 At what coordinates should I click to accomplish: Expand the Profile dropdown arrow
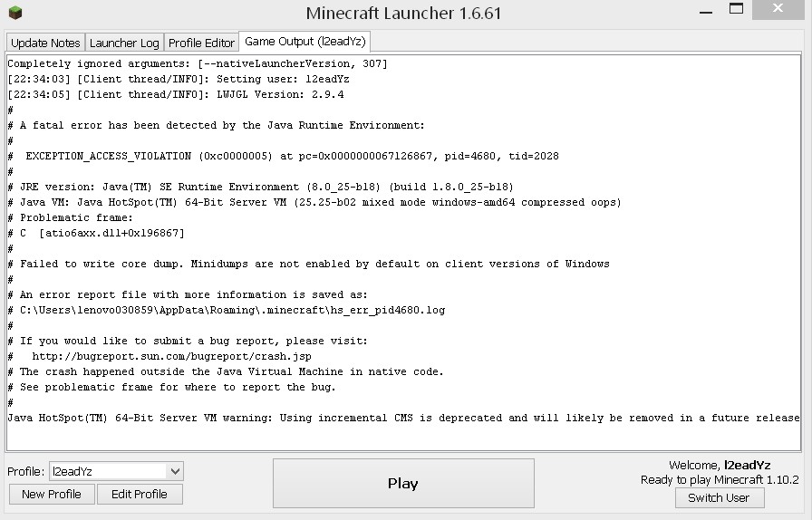pyautogui.click(x=175, y=471)
